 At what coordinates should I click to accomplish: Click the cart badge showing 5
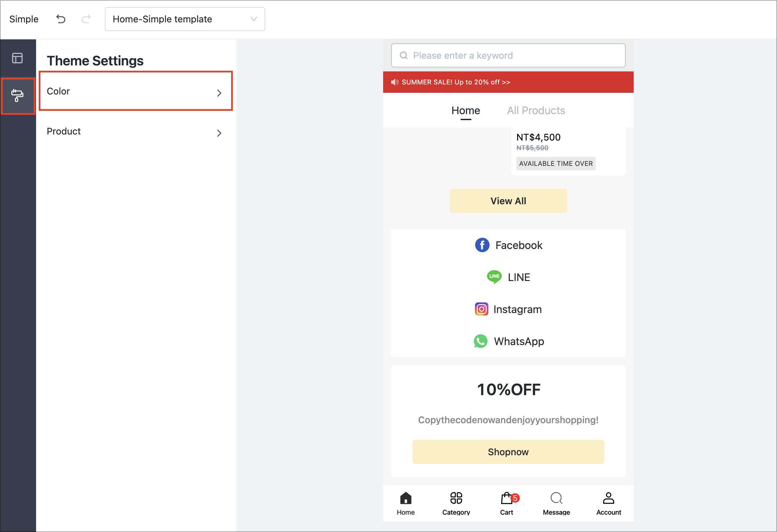[x=515, y=498]
